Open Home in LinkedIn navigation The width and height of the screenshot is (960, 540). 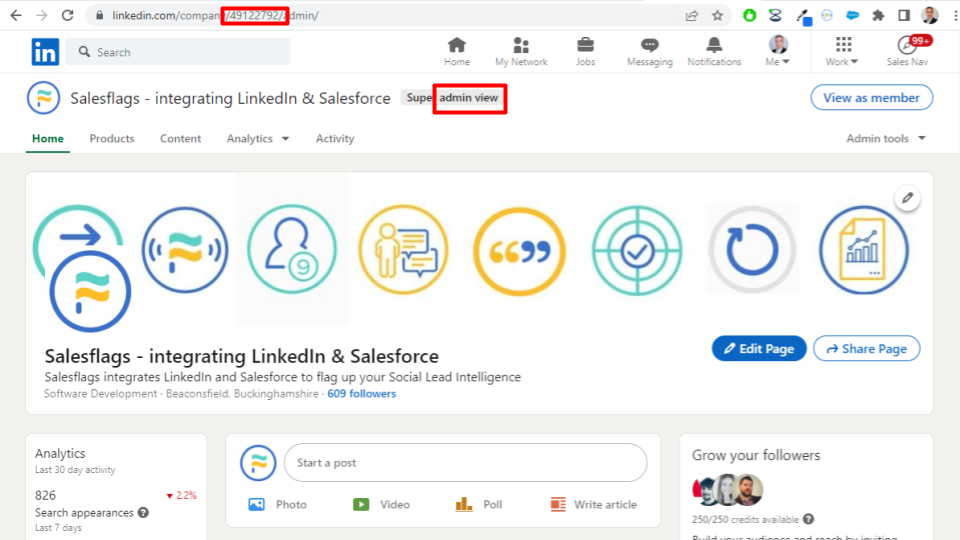(x=457, y=51)
